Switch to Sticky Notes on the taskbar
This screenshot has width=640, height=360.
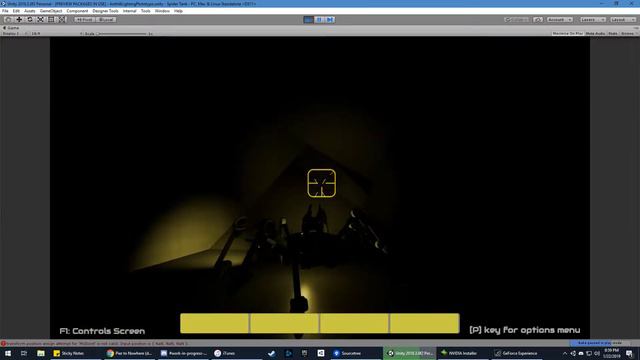coord(76,353)
